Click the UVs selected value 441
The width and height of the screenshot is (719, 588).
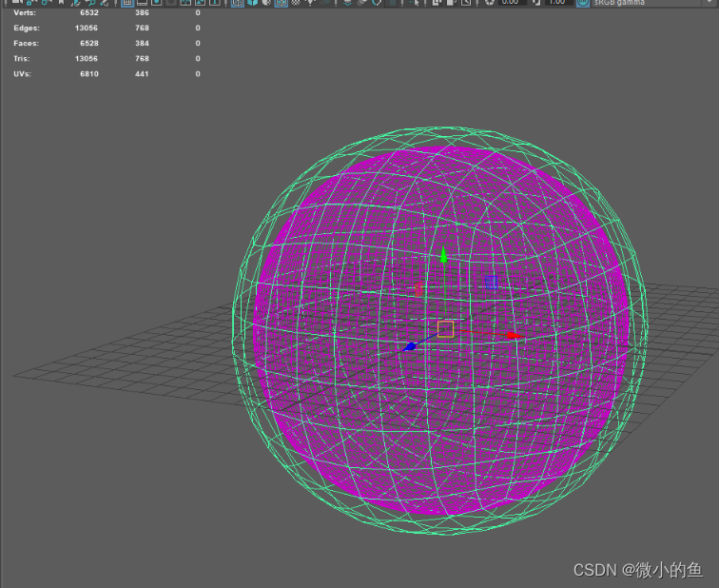coord(142,74)
